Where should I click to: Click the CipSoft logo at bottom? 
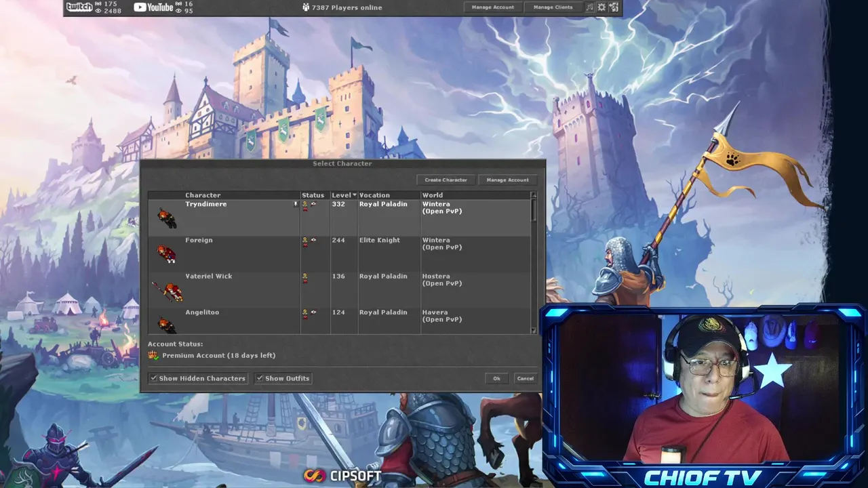pyautogui.click(x=342, y=475)
